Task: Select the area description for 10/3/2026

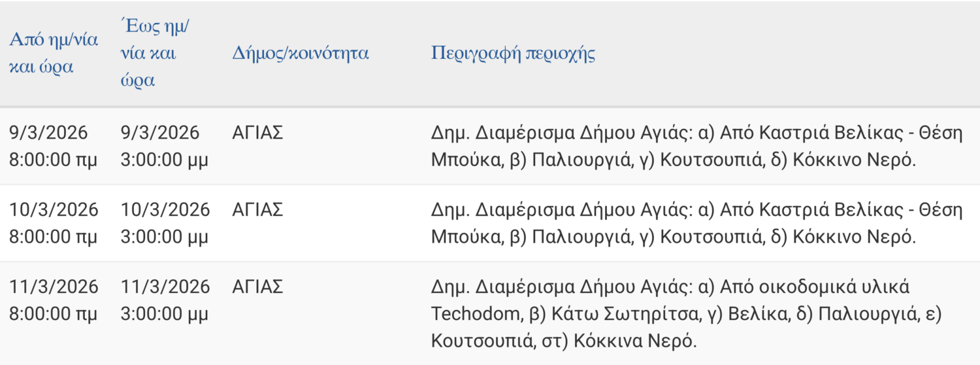Action: (696, 222)
